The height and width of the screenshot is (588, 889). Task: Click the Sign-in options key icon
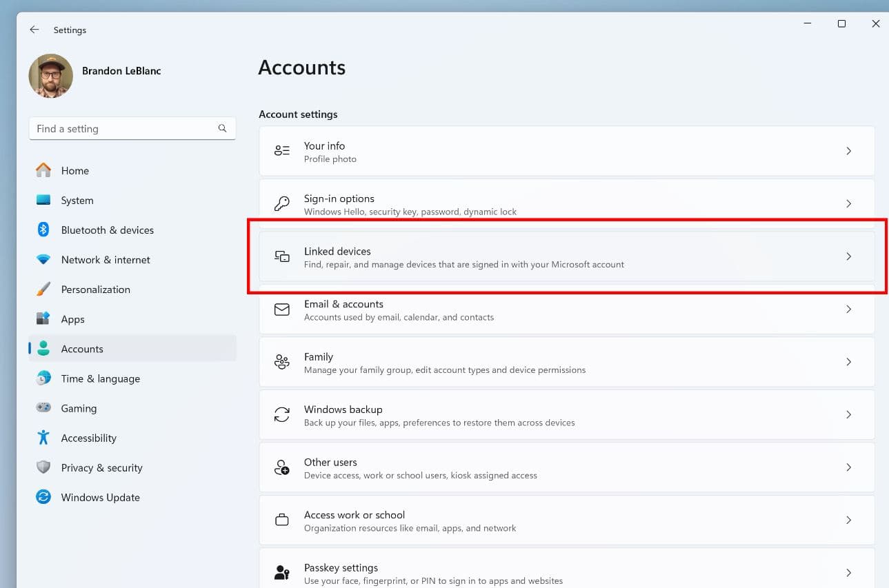[282, 204]
